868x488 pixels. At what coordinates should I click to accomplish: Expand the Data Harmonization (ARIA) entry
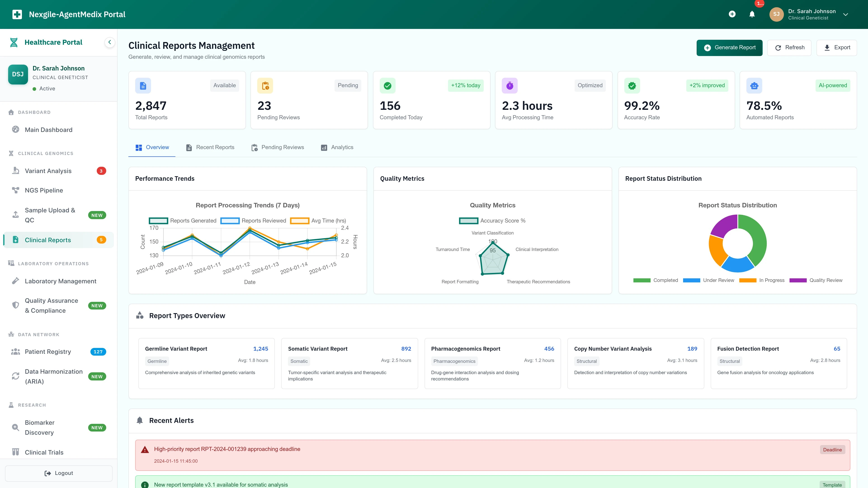click(x=54, y=376)
